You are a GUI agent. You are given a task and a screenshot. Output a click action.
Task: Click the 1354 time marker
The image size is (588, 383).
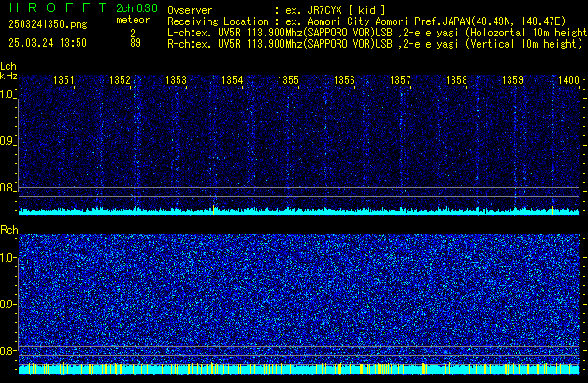[232, 80]
